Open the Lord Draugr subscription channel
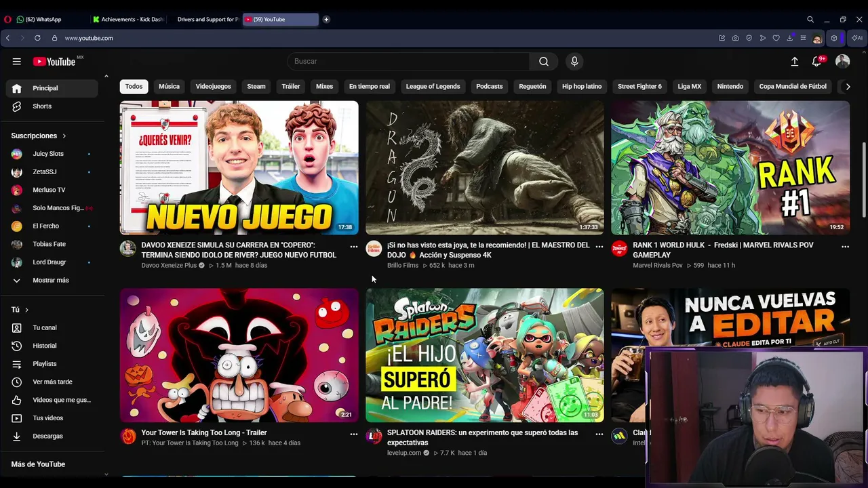Viewport: 868px width, 488px height. click(52, 262)
